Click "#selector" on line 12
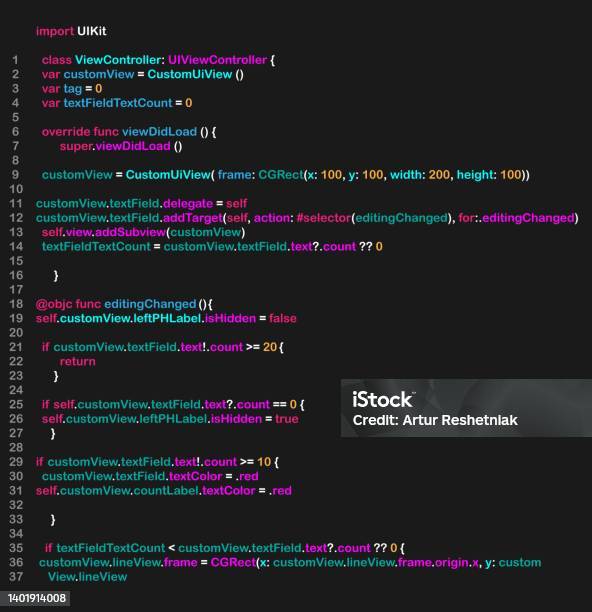Viewport: 592px width, 612px height. coord(324,218)
